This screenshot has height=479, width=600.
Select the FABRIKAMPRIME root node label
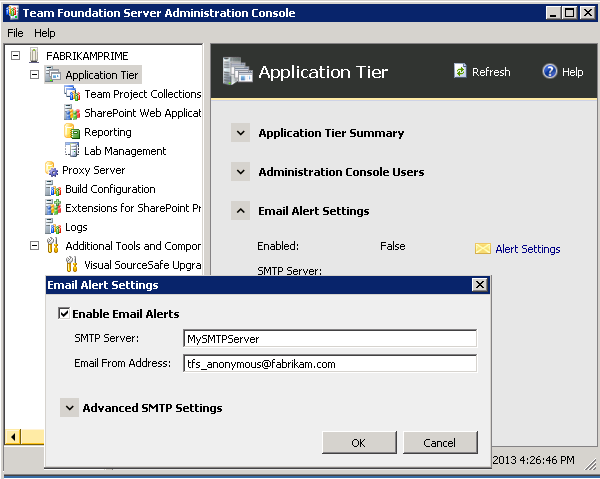pyautogui.click(x=87, y=56)
